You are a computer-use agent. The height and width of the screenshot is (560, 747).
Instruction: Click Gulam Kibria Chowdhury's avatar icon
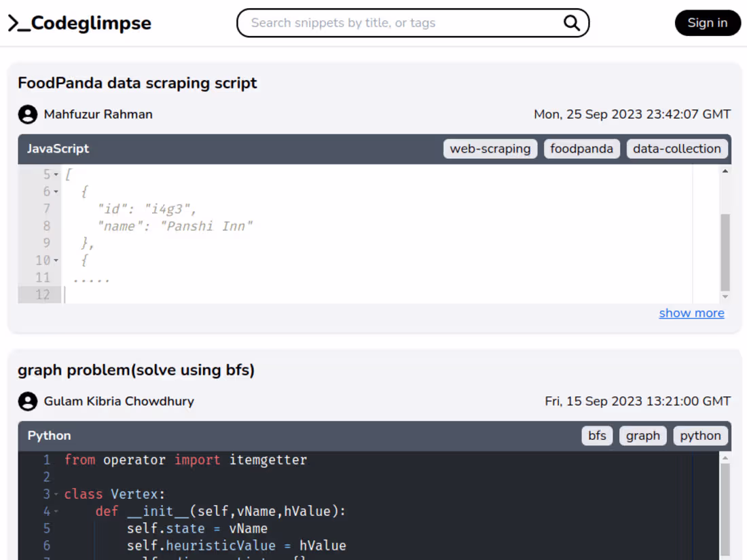(x=28, y=401)
